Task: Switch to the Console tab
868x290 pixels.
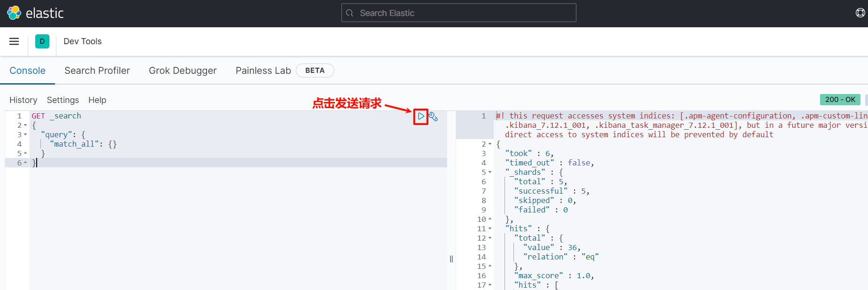Action: tap(28, 71)
